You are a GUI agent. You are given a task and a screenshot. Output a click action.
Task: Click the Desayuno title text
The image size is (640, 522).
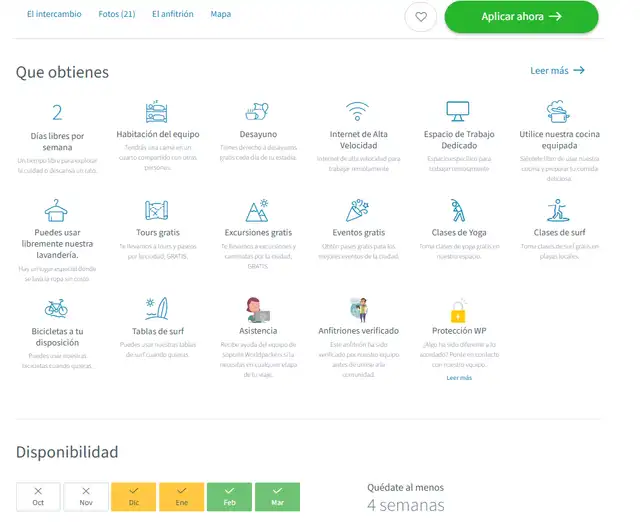[x=258, y=134]
